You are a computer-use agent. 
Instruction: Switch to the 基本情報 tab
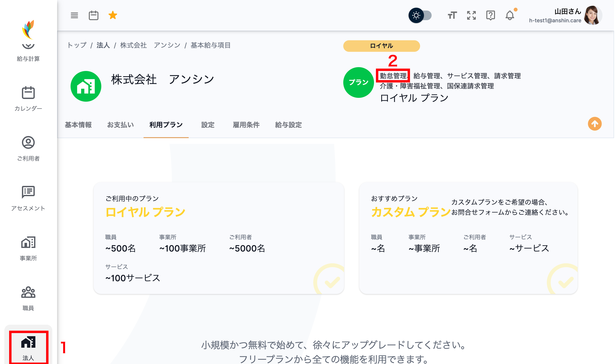pyautogui.click(x=78, y=125)
